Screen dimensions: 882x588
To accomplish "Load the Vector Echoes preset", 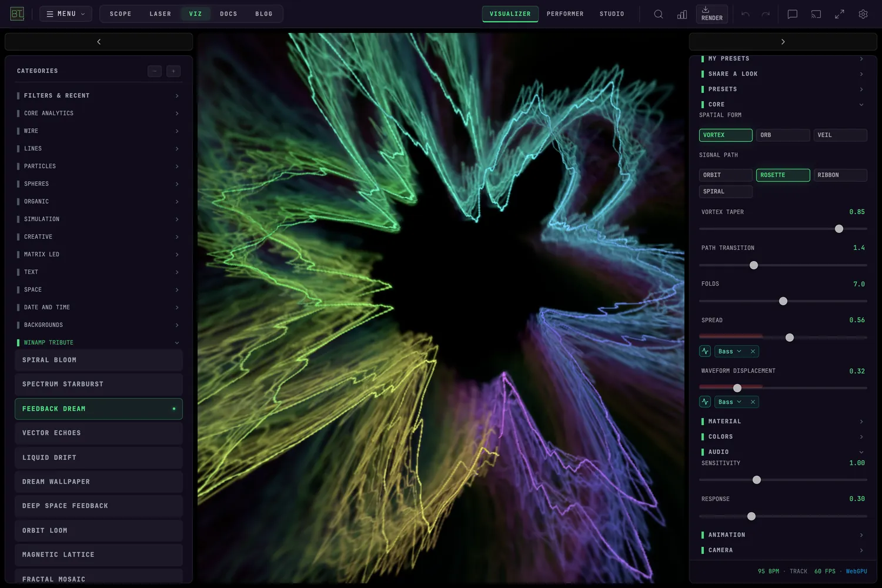I will coord(99,433).
